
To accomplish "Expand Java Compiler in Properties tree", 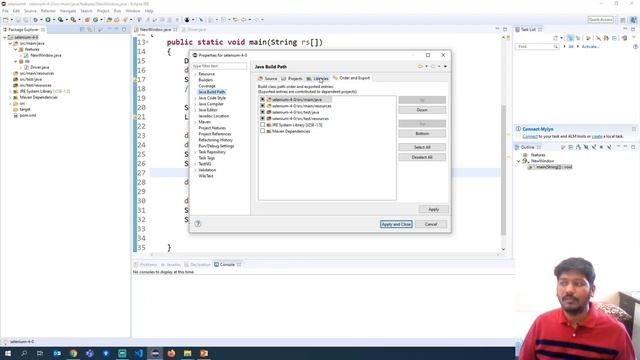I will pyautogui.click(x=196, y=104).
